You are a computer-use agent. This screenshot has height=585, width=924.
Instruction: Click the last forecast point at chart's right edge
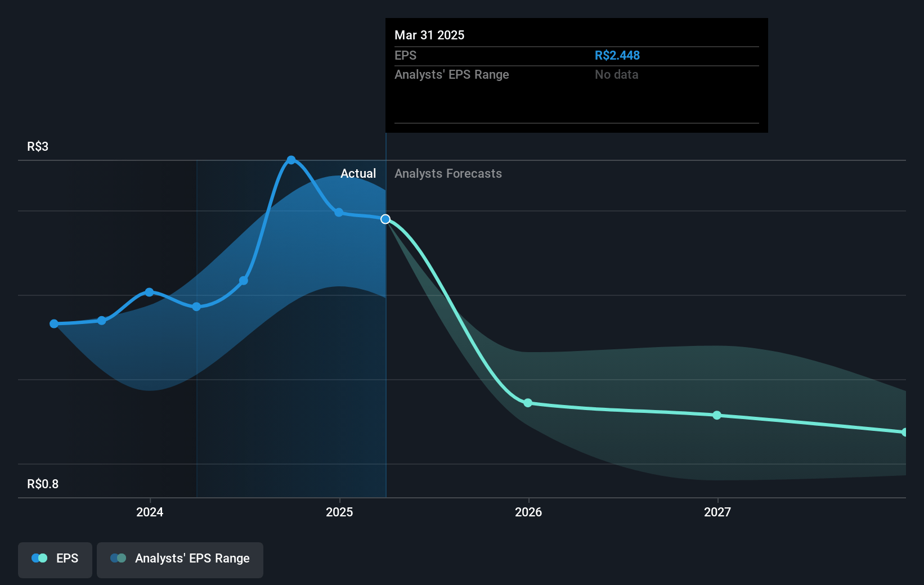[x=904, y=432]
